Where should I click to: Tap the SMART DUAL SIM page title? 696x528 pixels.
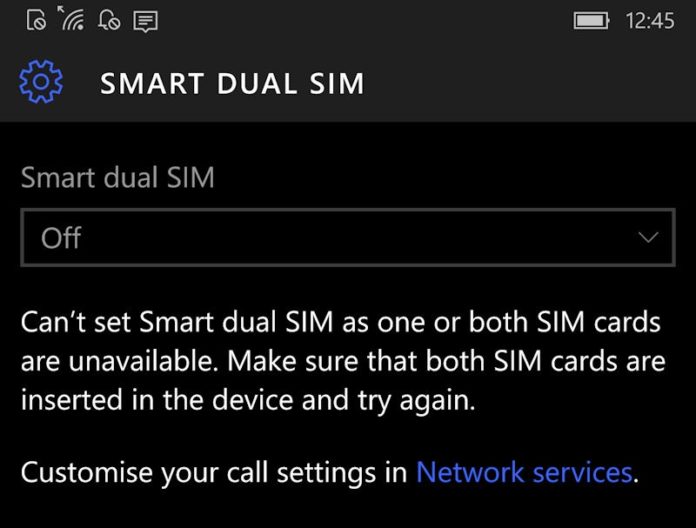pyautogui.click(x=232, y=83)
